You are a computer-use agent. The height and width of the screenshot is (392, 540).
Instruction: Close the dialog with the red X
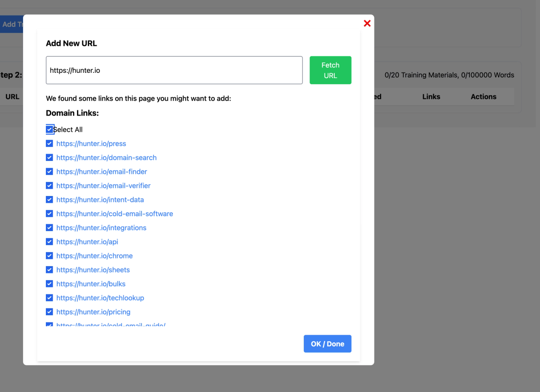pyautogui.click(x=367, y=23)
